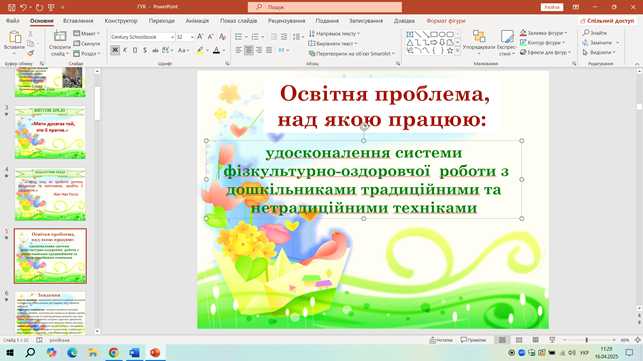Open Chrome from the Windows taskbar

point(114,352)
